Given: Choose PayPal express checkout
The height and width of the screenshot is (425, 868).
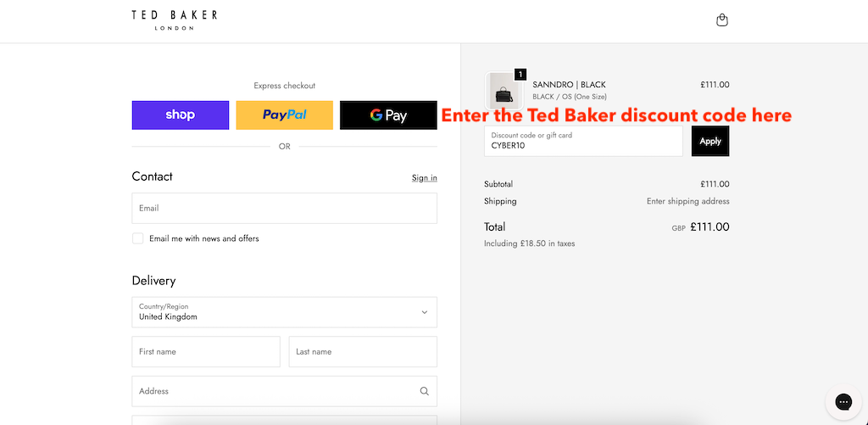Looking at the screenshot, I should pyautogui.click(x=285, y=115).
